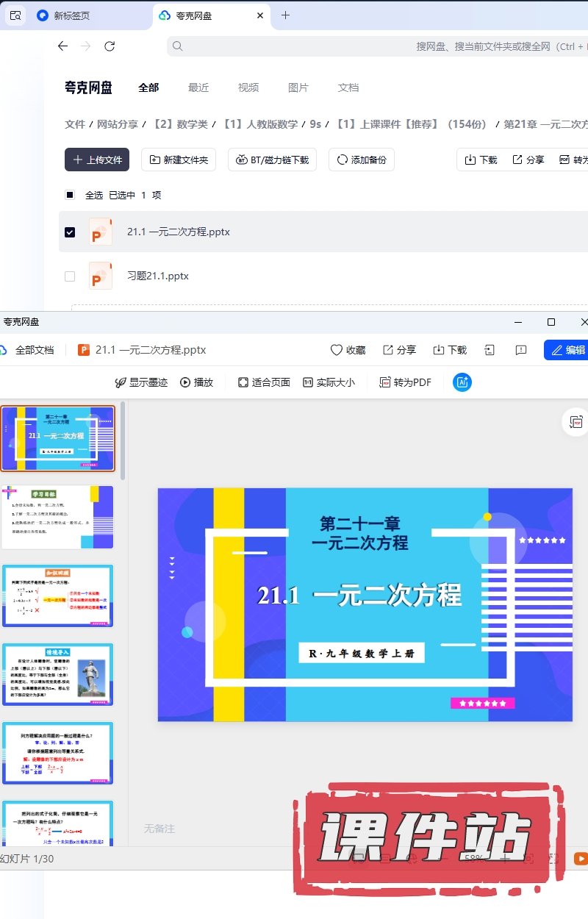The height and width of the screenshot is (919, 588).
Task: Start the slideshow with 播放
Action: [196, 382]
